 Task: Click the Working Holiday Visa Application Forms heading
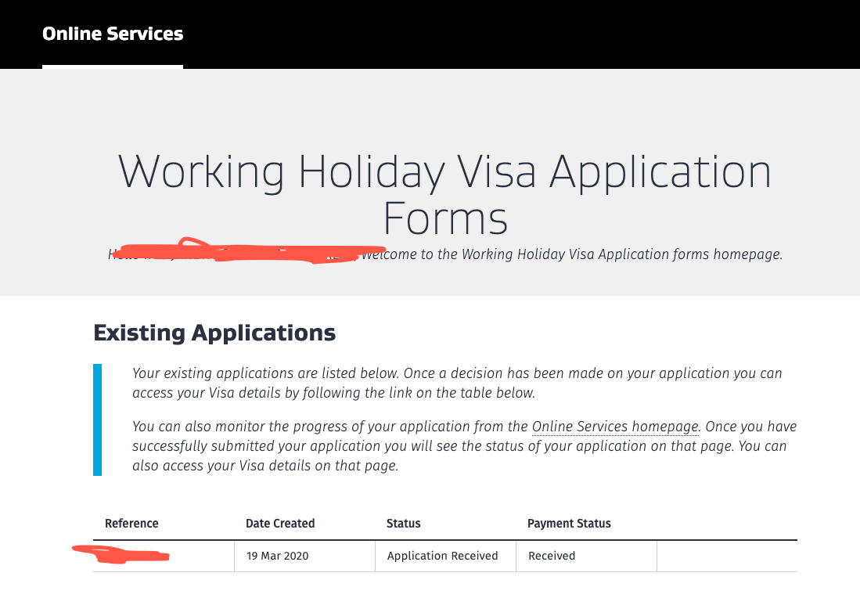pos(444,195)
